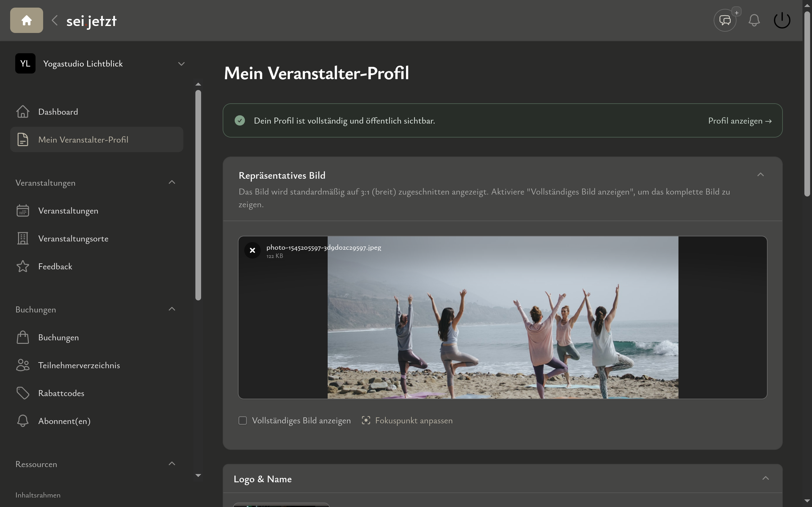Screen dimensions: 812x507
Task: Click the Fokuspunkt anpassen target icon
Action: (366, 420)
